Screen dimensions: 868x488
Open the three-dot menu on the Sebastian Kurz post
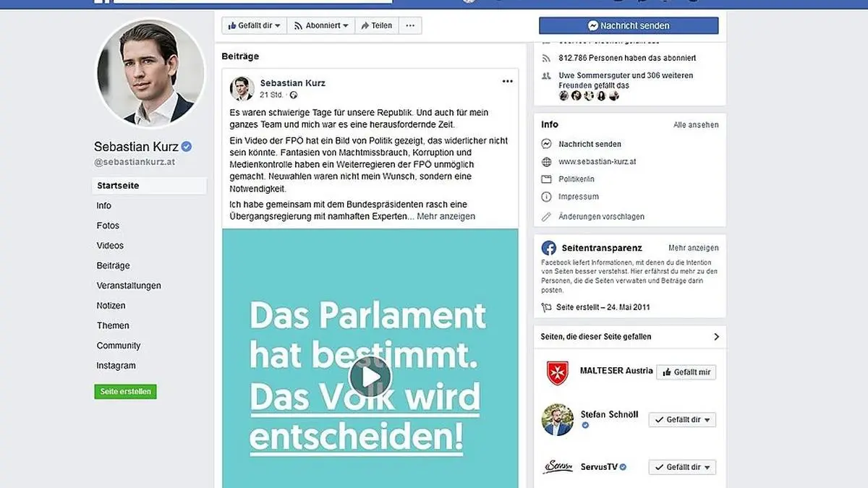click(x=507, y=81)
